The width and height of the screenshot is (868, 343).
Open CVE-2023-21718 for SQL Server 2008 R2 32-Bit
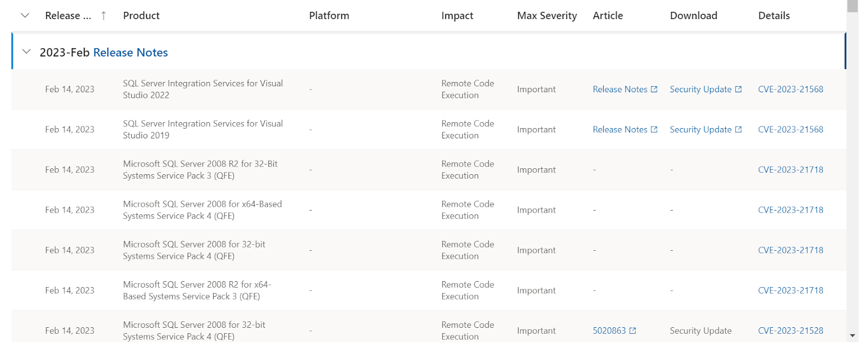coord(790,169)
